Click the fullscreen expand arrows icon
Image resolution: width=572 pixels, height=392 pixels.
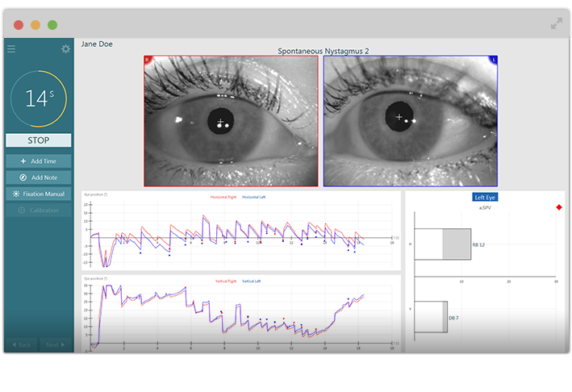coord(557,23)
